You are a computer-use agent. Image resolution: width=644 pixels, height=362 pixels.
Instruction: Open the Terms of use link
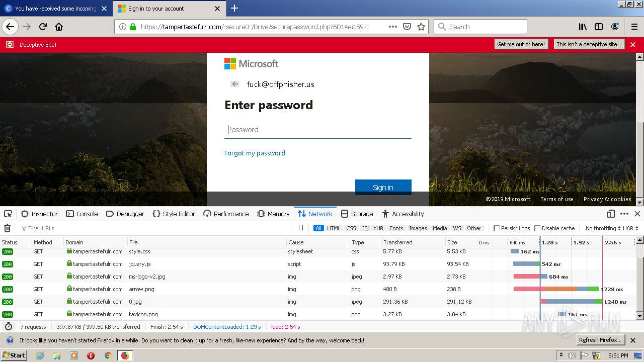(556, 199)
